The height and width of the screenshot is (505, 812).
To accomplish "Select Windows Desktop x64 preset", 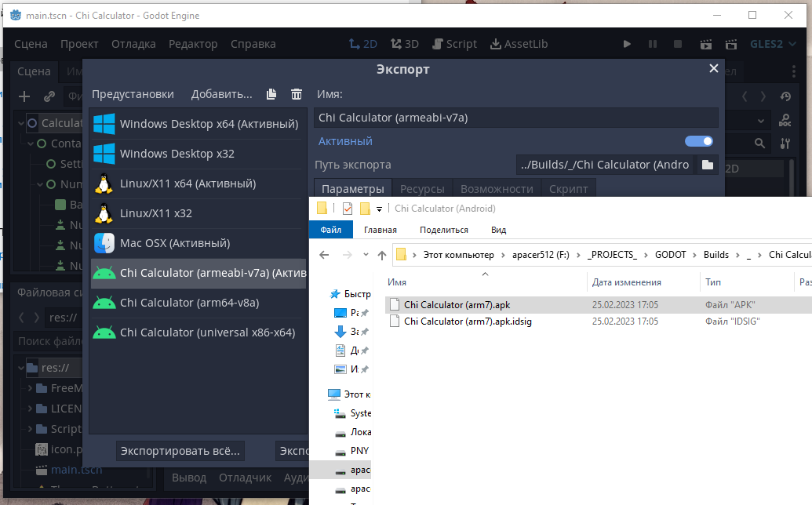I will (x=197, y=124).
